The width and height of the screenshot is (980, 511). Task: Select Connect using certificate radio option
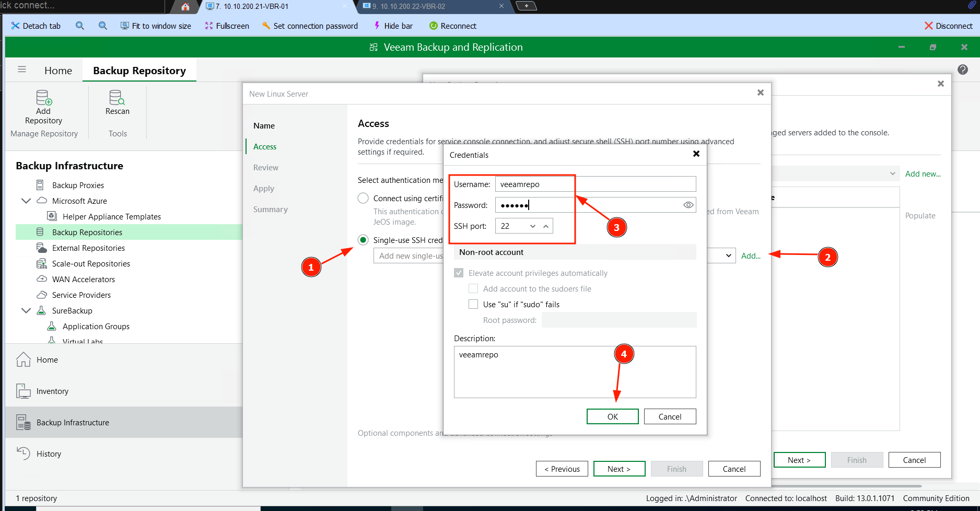point(363,199)
